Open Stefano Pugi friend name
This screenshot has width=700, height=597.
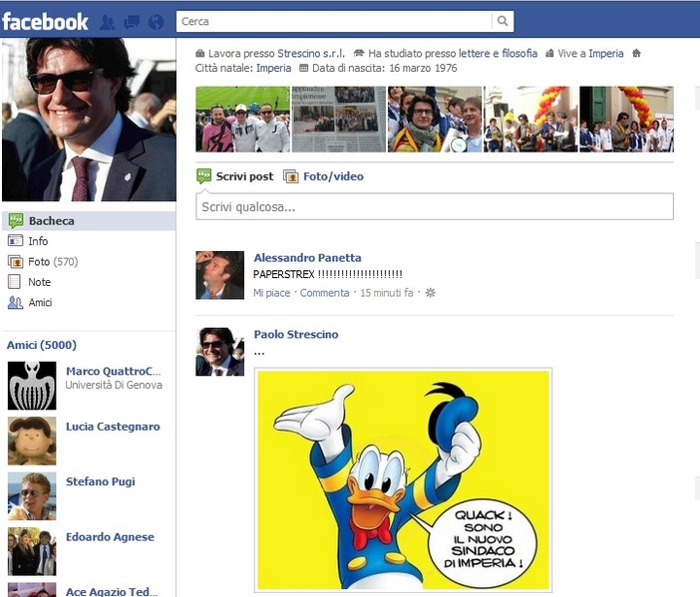(101, 481)
